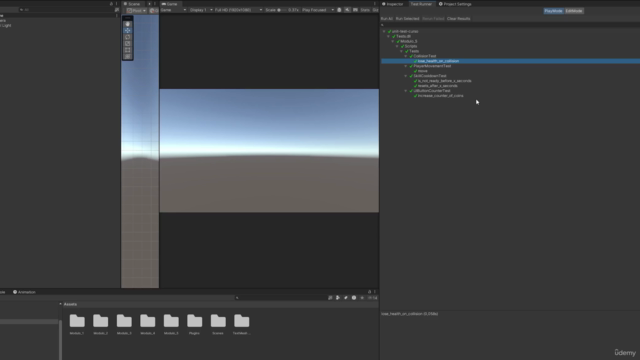Click the Run All button
Image resolution: width=640 pixels, height=360 pixels.
point(387,19)
